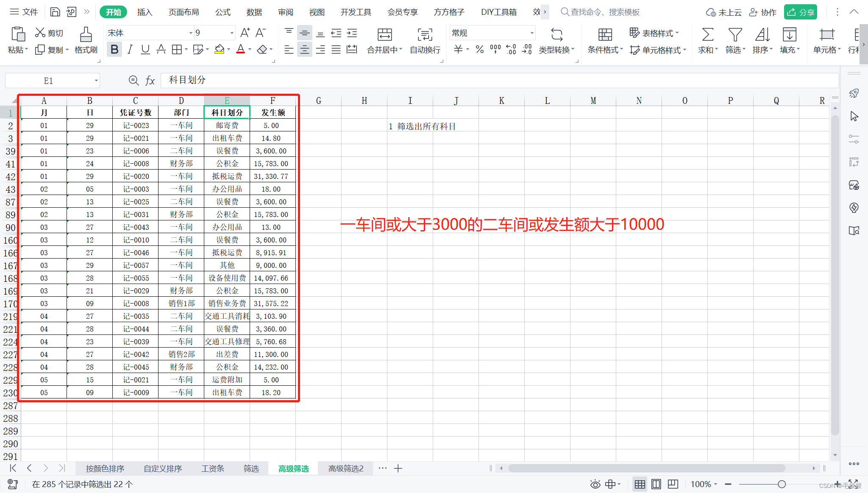Click the 协作 collaborate button
Screen dimensions: 868x493
coord(763,12)
